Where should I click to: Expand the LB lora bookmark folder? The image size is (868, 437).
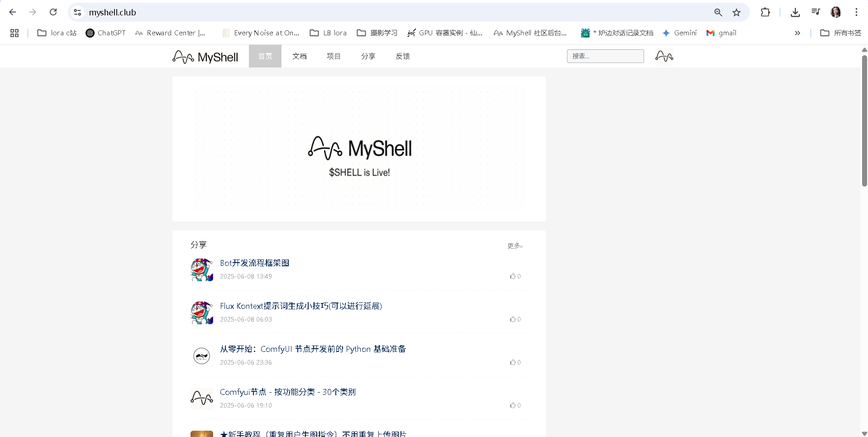[328, 33]
